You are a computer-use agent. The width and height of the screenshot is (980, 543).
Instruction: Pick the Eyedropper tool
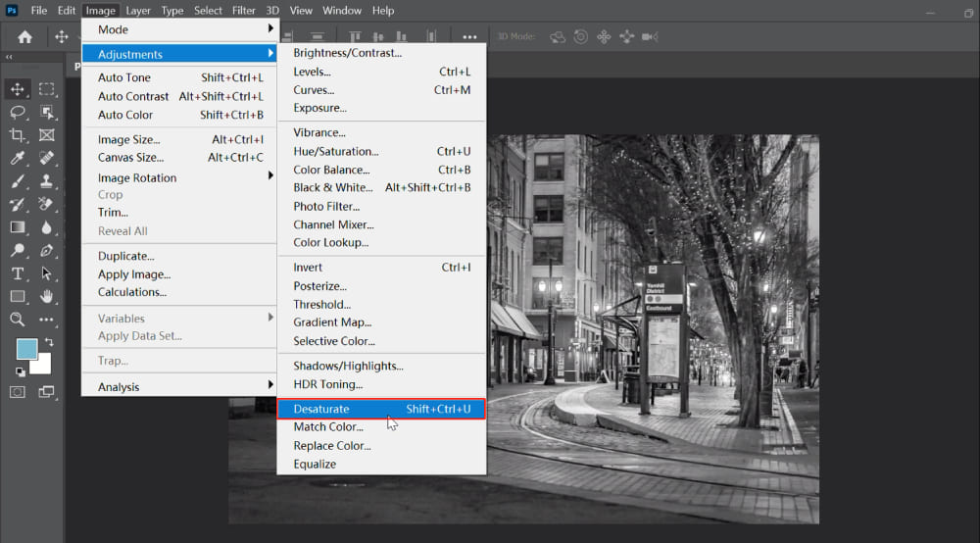click(x=17, y=159)
